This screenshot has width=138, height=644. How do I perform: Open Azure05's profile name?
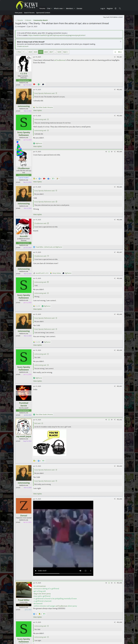(24, 236)
